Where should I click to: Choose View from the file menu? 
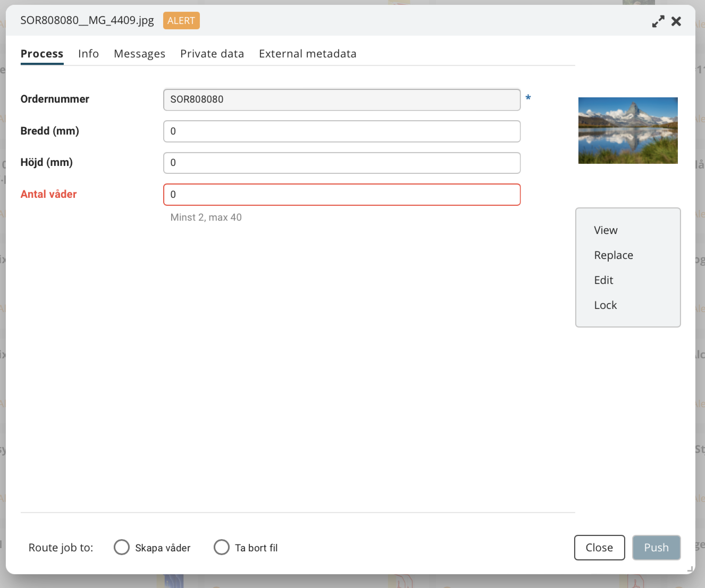click(x=606, y=230)
